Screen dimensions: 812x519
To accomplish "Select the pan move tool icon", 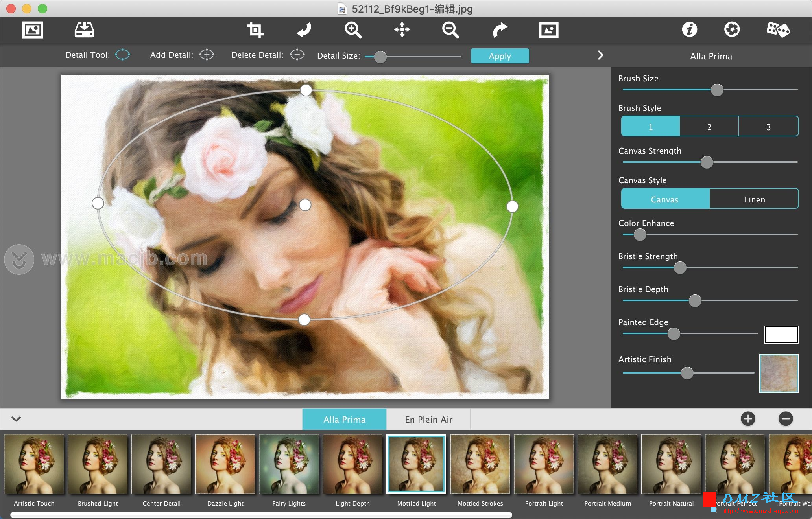I will [402, 30].
